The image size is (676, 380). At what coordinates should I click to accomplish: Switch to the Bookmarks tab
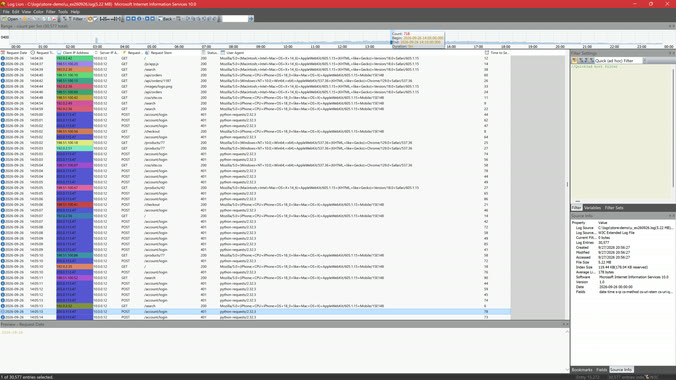(582, 370)
